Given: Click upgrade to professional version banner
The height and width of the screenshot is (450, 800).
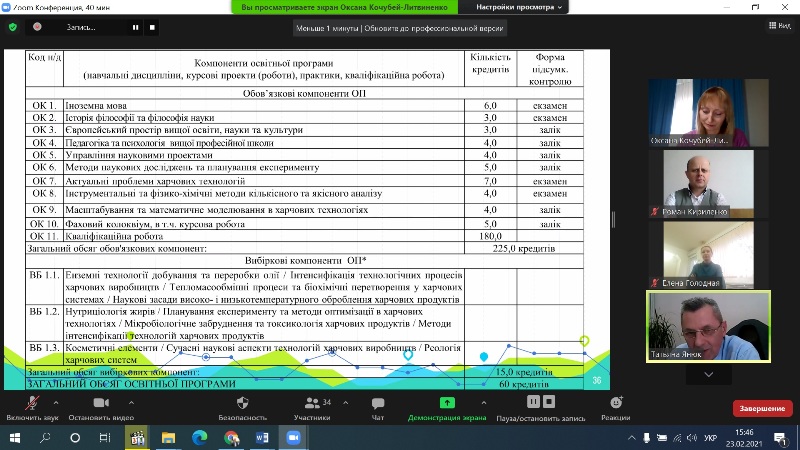Looking at the screenshot, I should pos(399,28).
